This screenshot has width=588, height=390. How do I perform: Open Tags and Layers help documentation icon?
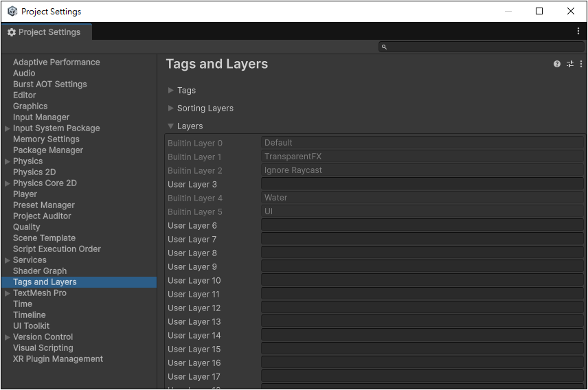[x=557, y=64]
